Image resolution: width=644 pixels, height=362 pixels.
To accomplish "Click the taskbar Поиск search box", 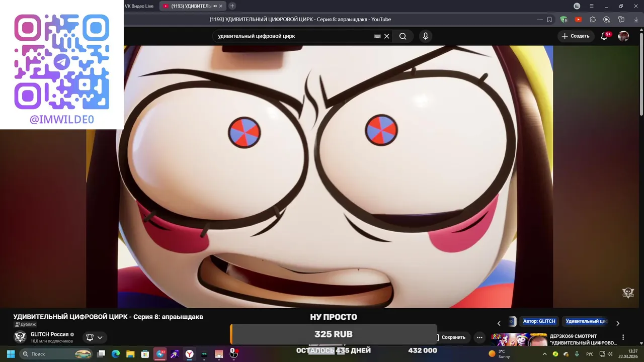I will [56, 354].
